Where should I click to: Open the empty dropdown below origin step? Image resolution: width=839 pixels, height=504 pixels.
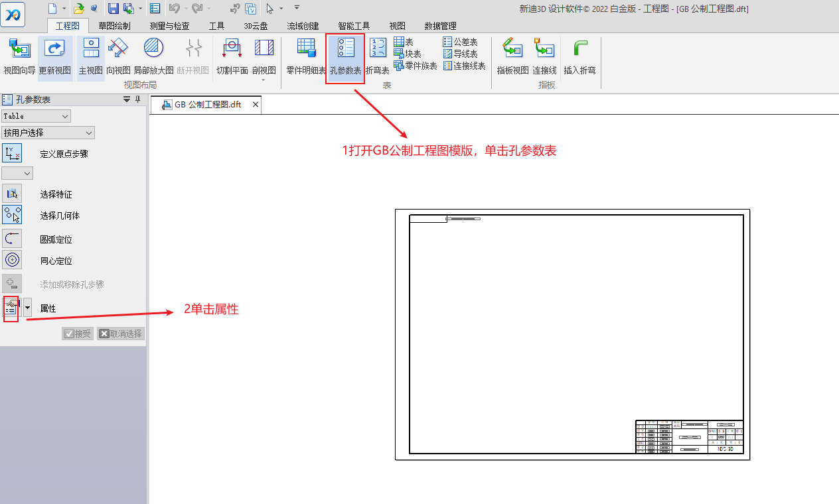pyautogui.click(x=17, y=173)
